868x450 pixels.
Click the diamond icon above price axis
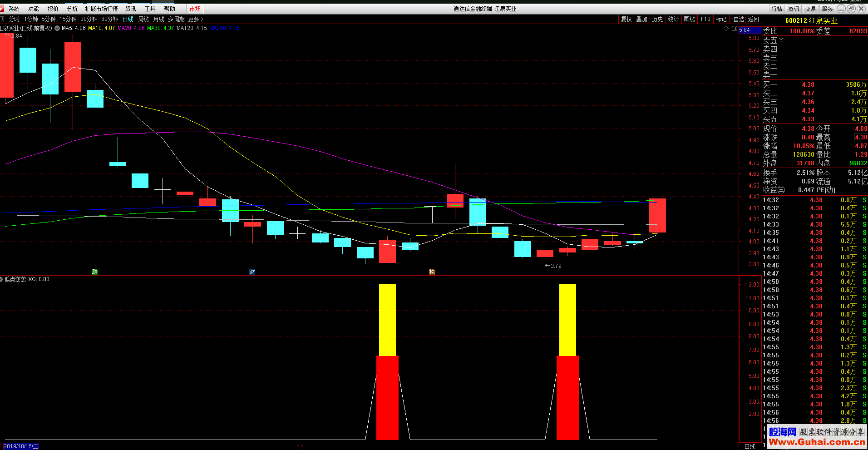726,28
